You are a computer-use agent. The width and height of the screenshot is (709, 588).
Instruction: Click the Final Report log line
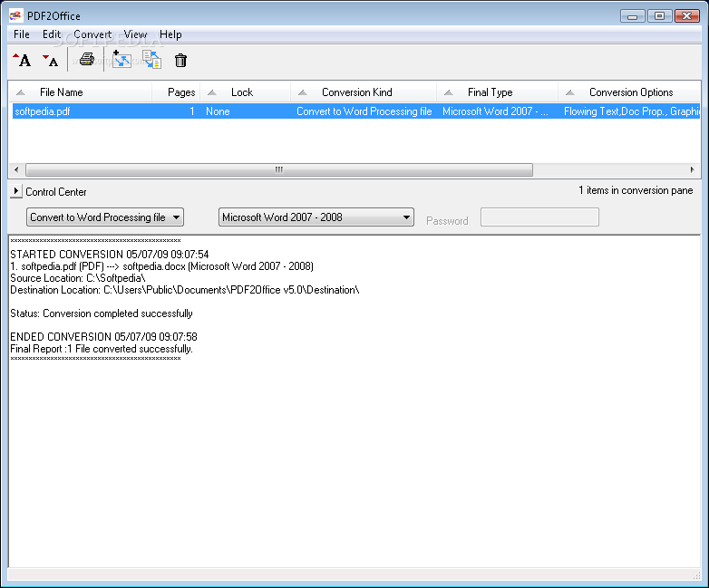point(102,349)
